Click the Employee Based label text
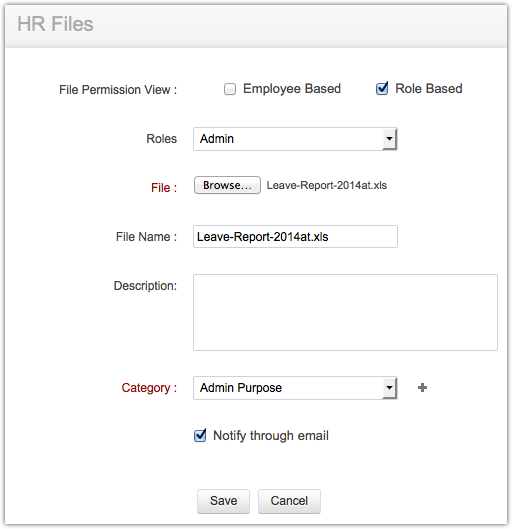Image resolution: width=512 pixels, height=529 pixels. pos(292,89)
